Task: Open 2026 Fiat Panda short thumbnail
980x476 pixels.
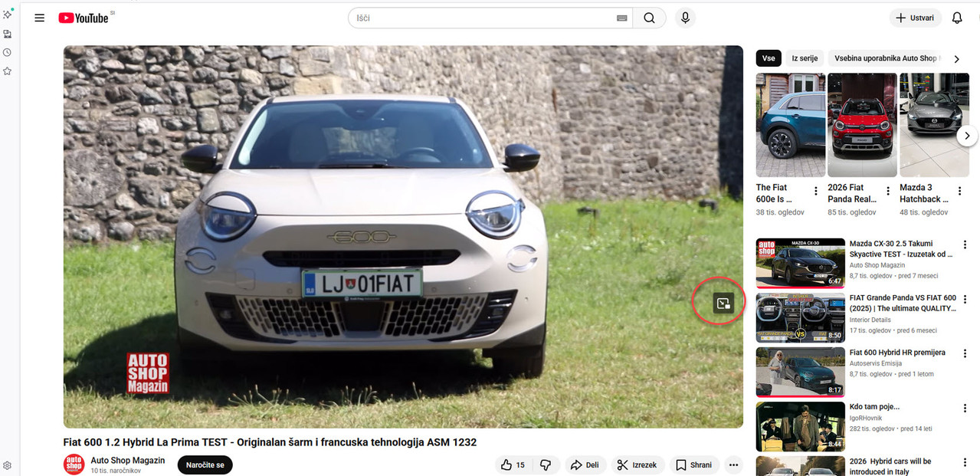Action: 862,125
